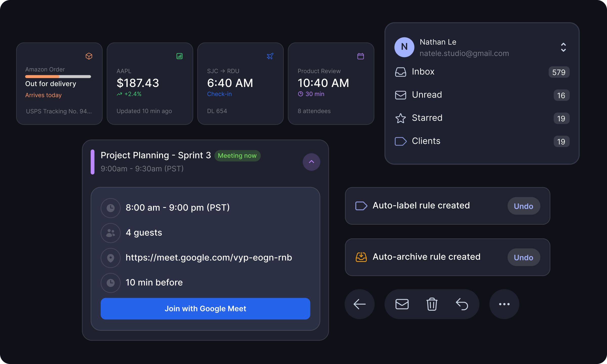The height and width of the screenshot is (364, 607).
Task: Click the reminder clock icon beside 10 min before
Action: click(x=111, y=283)
